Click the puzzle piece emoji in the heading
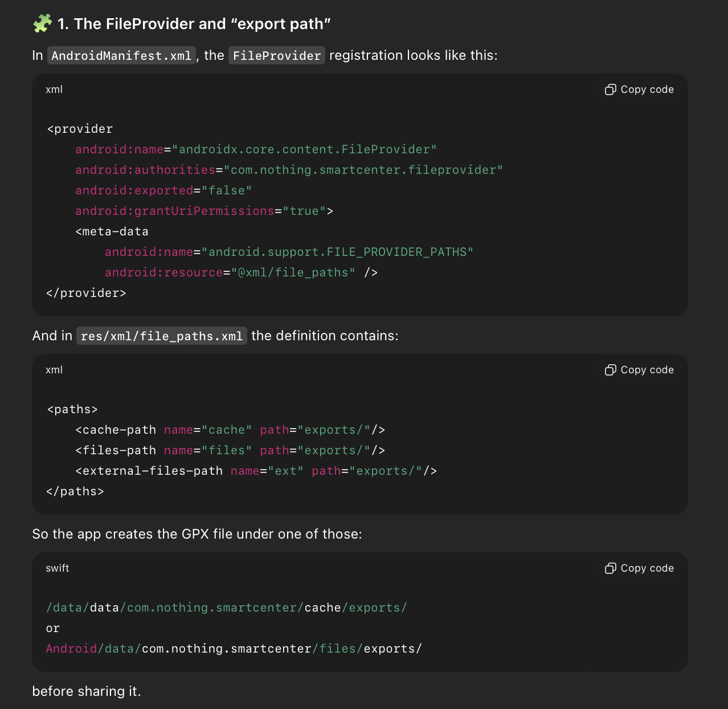The image size is (728, 709). (42, 24)
